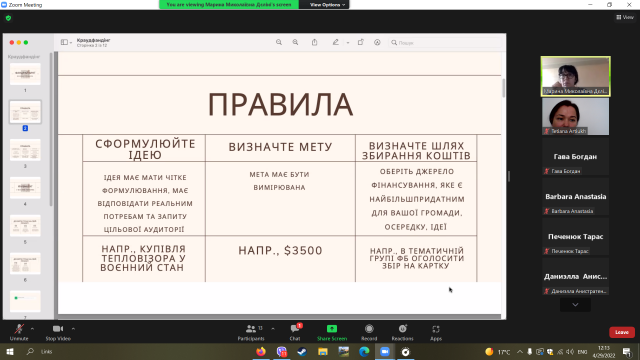
Task: Open Firefox from the taskbar
Action: [260, 351]
